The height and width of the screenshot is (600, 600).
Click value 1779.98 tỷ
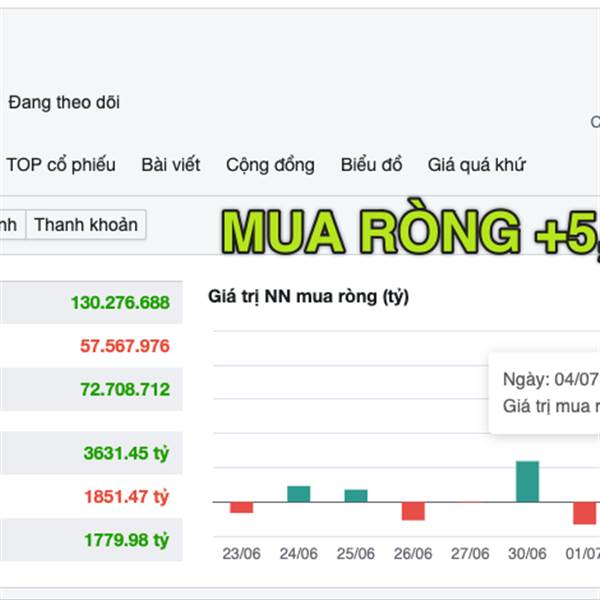[127, 540]
